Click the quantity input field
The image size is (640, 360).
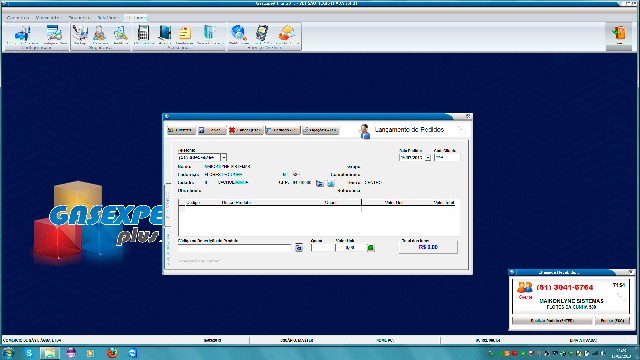point(322,248)
